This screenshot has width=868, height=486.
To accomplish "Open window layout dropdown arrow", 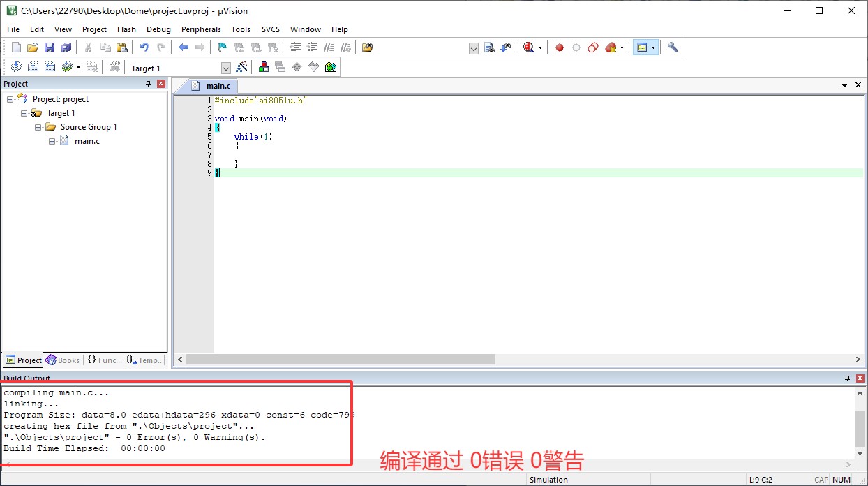I will [x=654, y=47].
